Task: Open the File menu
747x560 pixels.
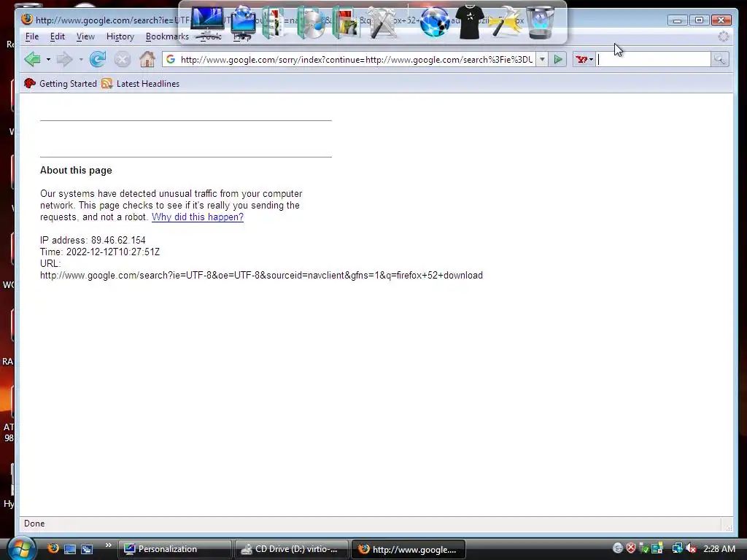Action: coord(32,36)
